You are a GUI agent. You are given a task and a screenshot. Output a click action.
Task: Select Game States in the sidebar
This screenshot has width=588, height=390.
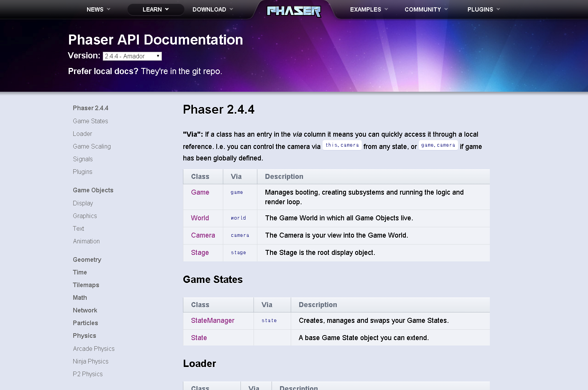pyautogui.click(x=91, y=121)
